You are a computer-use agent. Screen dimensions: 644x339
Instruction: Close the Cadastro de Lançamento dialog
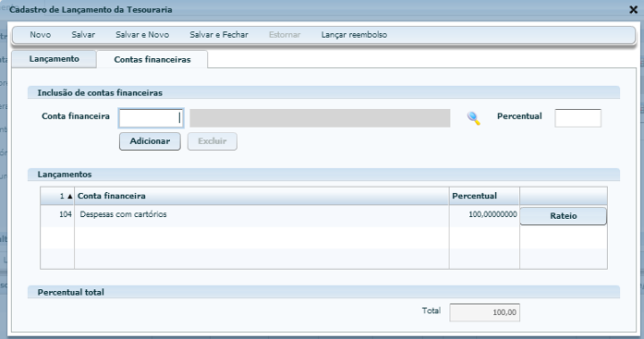633,10
